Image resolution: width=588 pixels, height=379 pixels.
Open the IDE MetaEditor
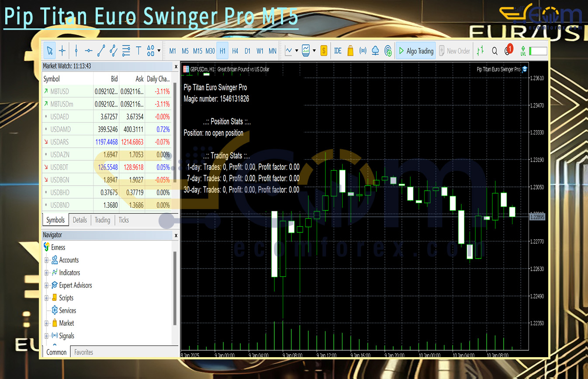[338, 51]
